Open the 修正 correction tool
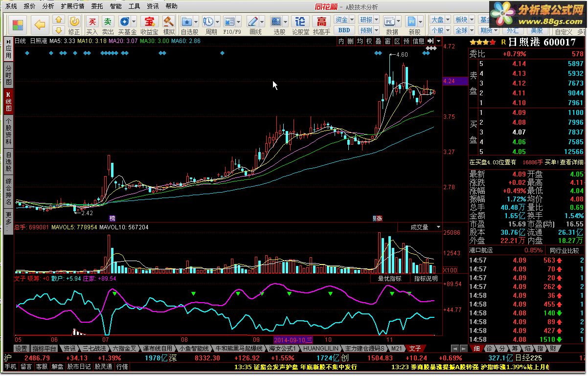Screen dimensions: 588x376 (x=74, y=24)
